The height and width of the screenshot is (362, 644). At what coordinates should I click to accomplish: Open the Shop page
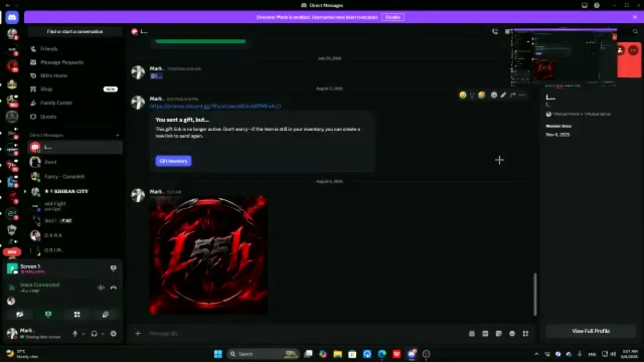click(x=75, y=89)
